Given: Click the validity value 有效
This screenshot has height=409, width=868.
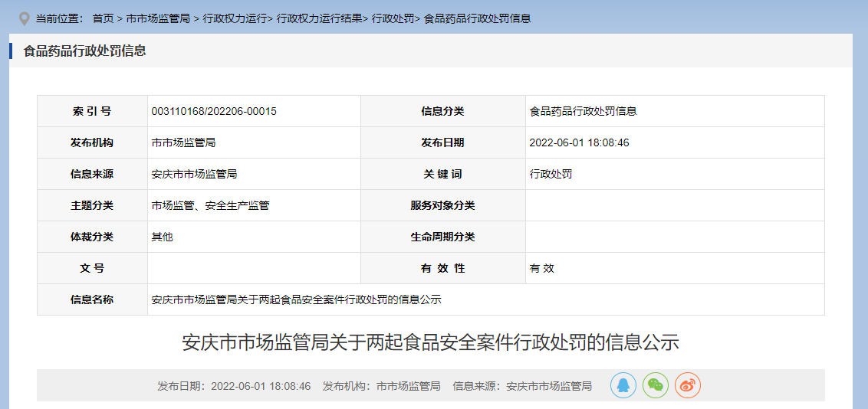Looking at the screenshot, I should 542,269.
